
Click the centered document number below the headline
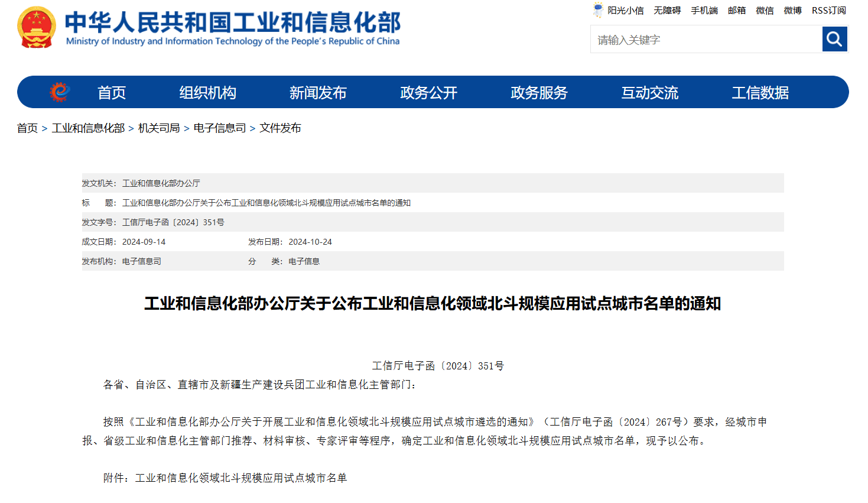click(x=438, y=366)
